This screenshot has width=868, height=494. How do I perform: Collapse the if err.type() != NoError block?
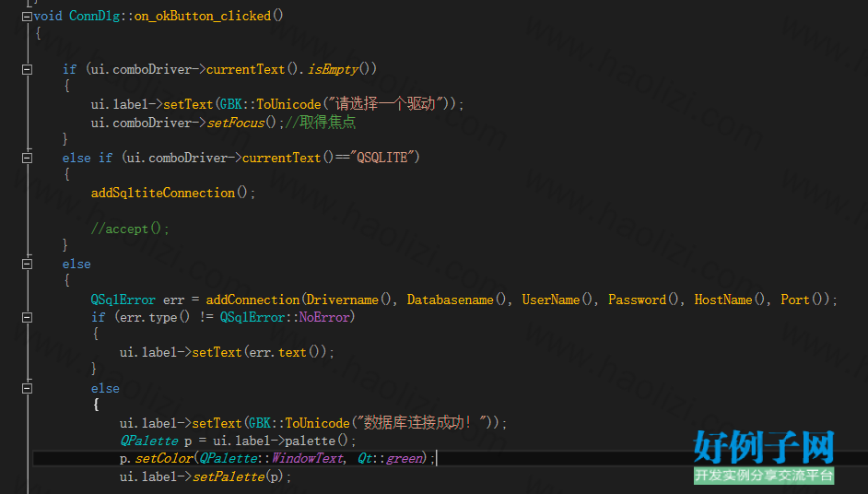[27, 318]
